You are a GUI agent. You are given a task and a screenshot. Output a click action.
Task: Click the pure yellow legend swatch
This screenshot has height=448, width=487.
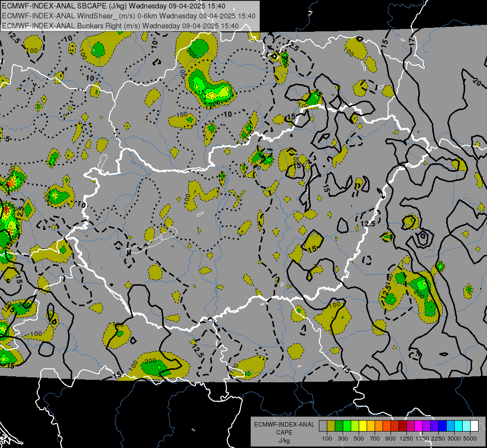363,426
